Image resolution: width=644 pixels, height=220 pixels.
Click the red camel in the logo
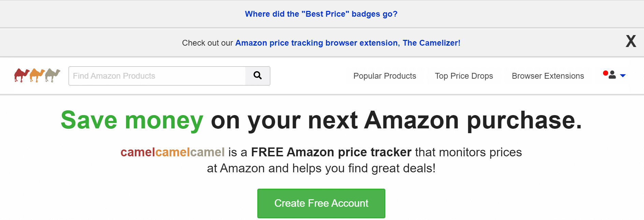pos(22,75)
